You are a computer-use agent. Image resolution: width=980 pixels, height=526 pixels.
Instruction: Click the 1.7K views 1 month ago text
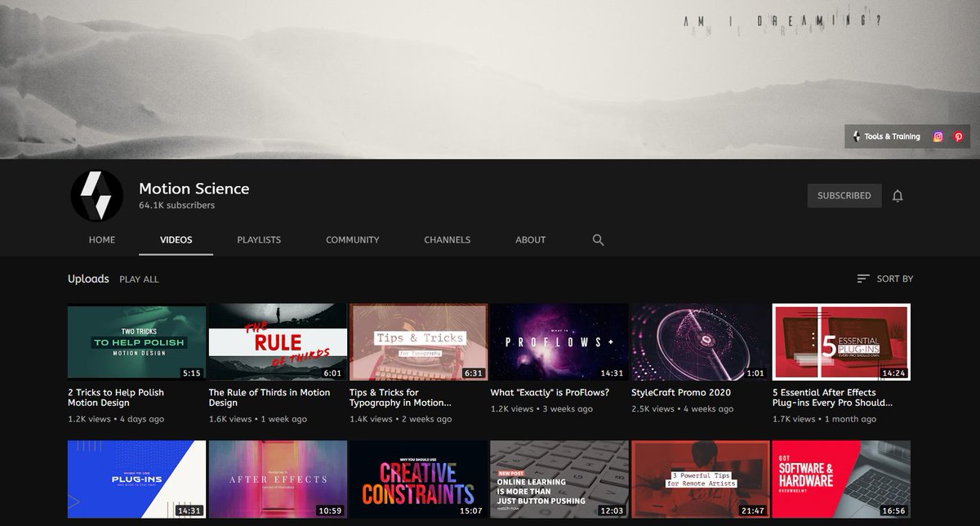coord(825,419)
